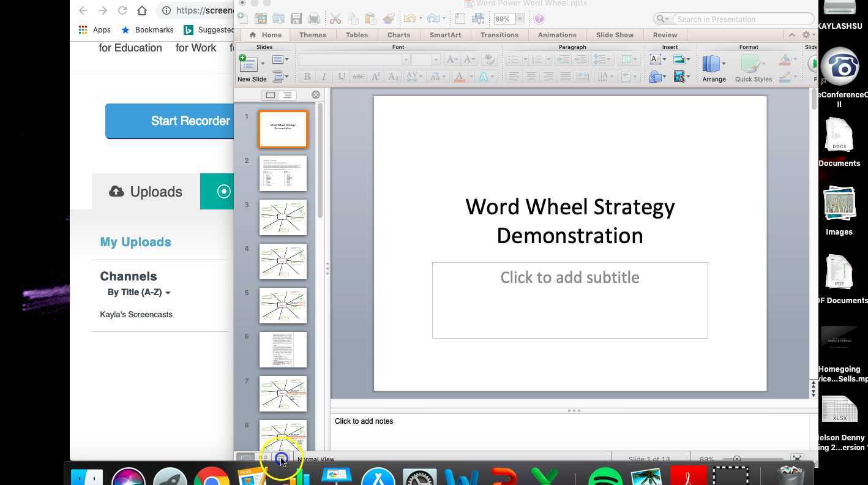Click the Italic formatting icon
This screenshot has width=868, height=485.
click(324, 75)
